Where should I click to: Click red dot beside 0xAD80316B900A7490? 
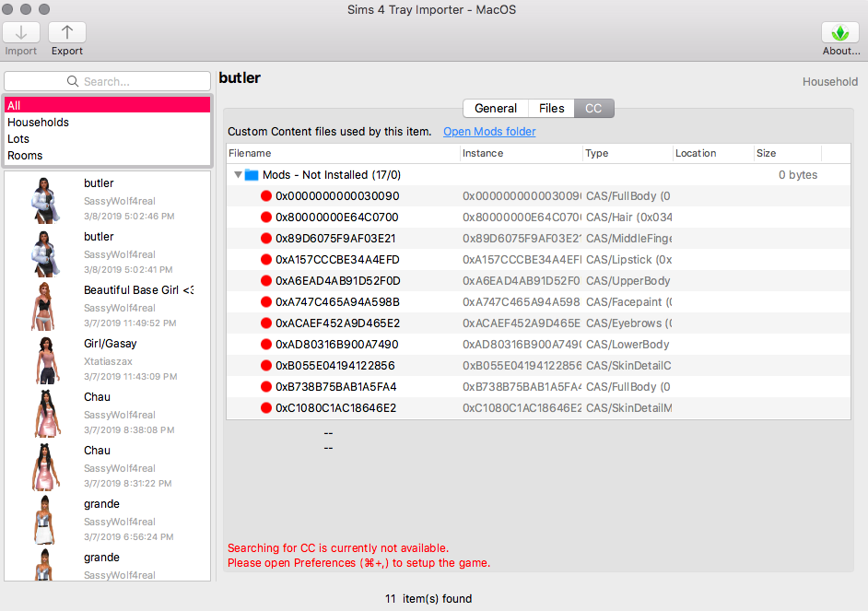266,345
